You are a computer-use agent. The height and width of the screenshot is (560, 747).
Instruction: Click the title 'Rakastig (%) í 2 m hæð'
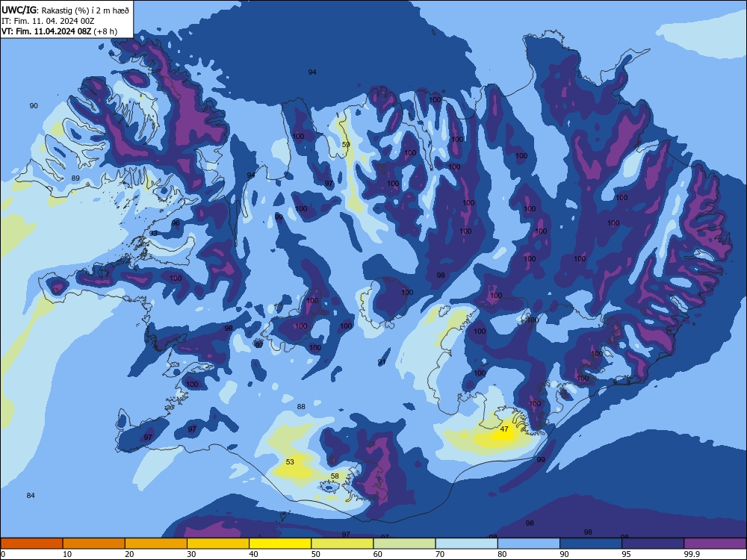pyautogui.click(x=85, y=10)
